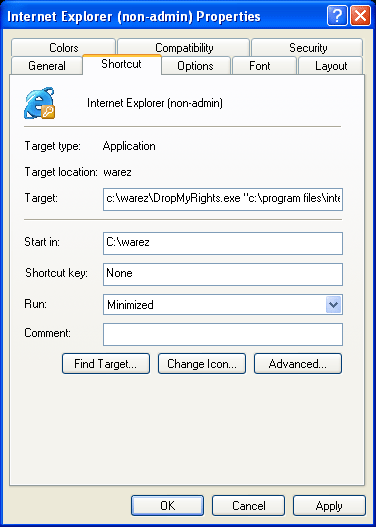Click the 'Start in:' label
Screen dimensions: 376x527
[x=42, y=242]
